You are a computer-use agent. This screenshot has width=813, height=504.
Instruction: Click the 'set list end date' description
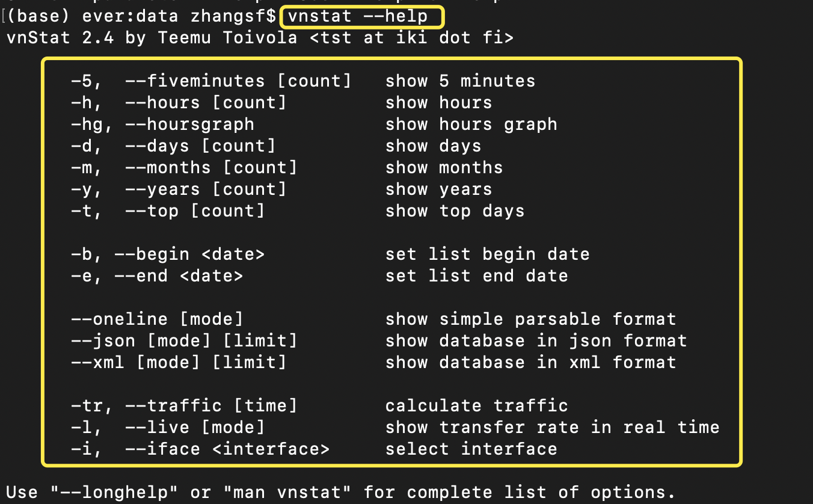click(477, 276)
